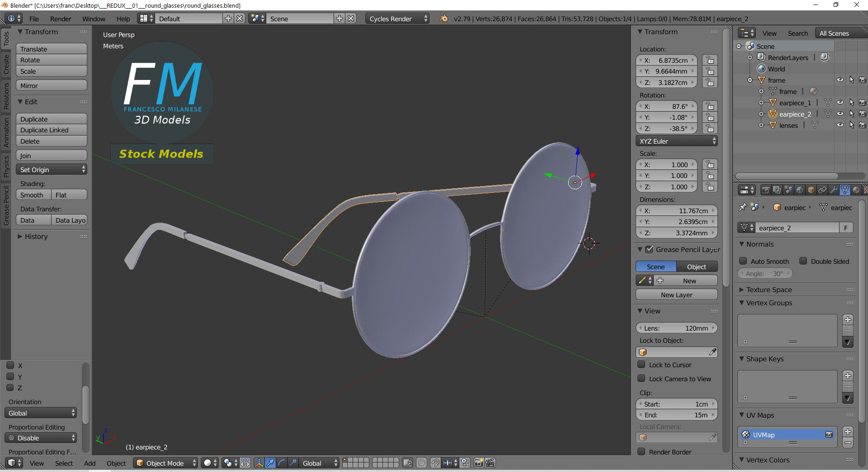Open the Render menu
The height and width of the screenshot is (472, 868).
coord(61,19)
